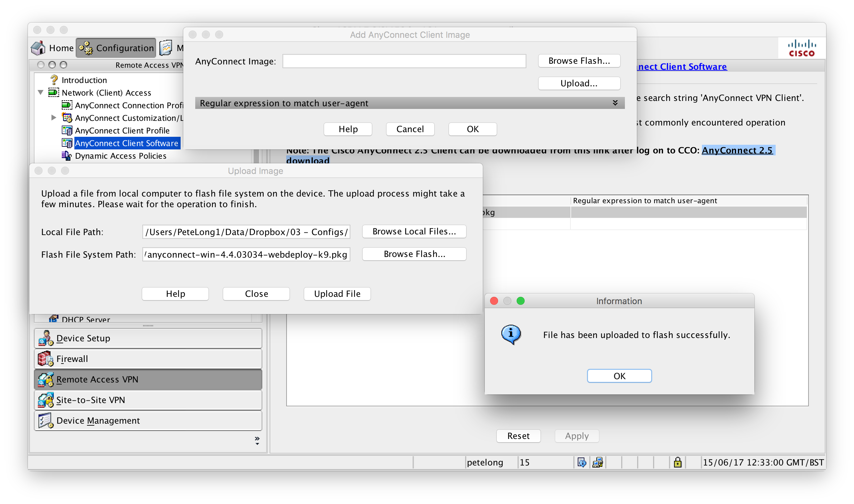The height and width of the screenshot is (504, 854).
Task: Select AnyConnect Client Profile tree item
Action: 122,130
